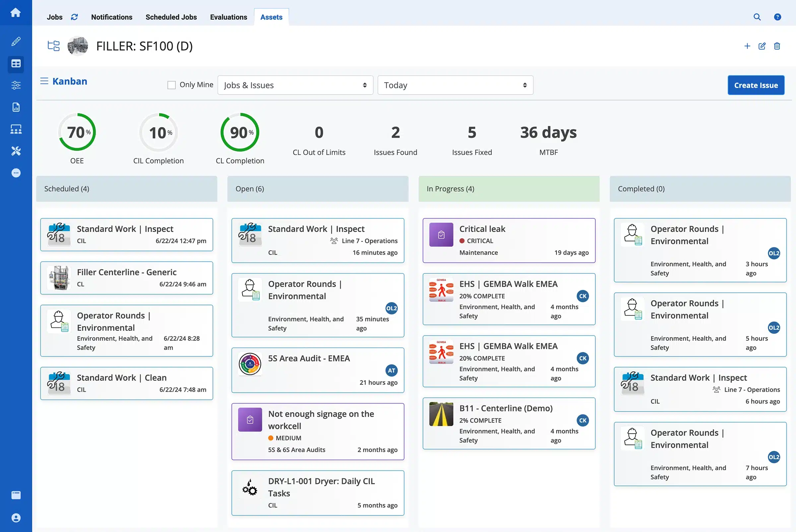Open the Jobs & Issues dropdown
Screen dimensions: 796x532
295,85
